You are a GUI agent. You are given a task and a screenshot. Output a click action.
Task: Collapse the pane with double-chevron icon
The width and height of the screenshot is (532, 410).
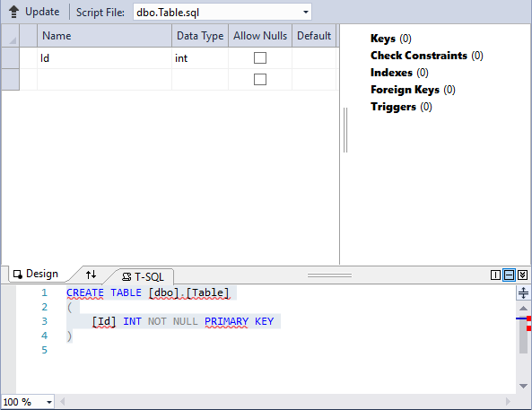(x=522, y=275)
